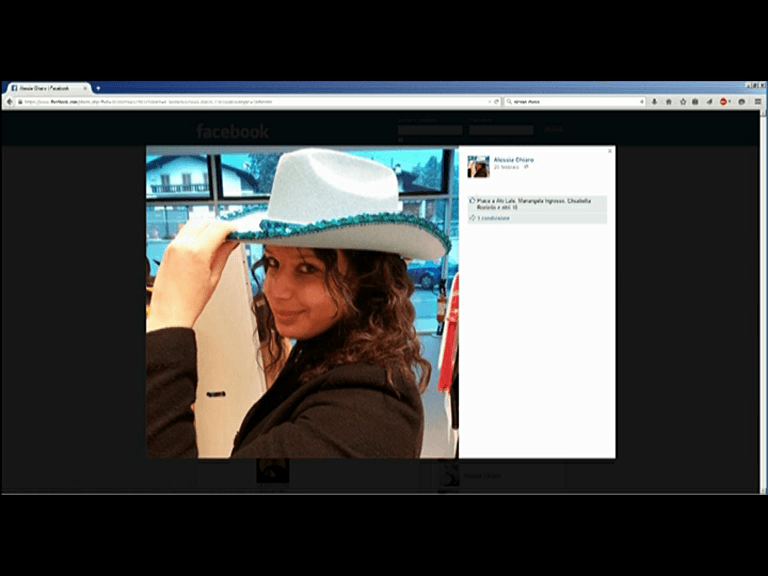Tick the checkbox under email field

coord(401,140)
